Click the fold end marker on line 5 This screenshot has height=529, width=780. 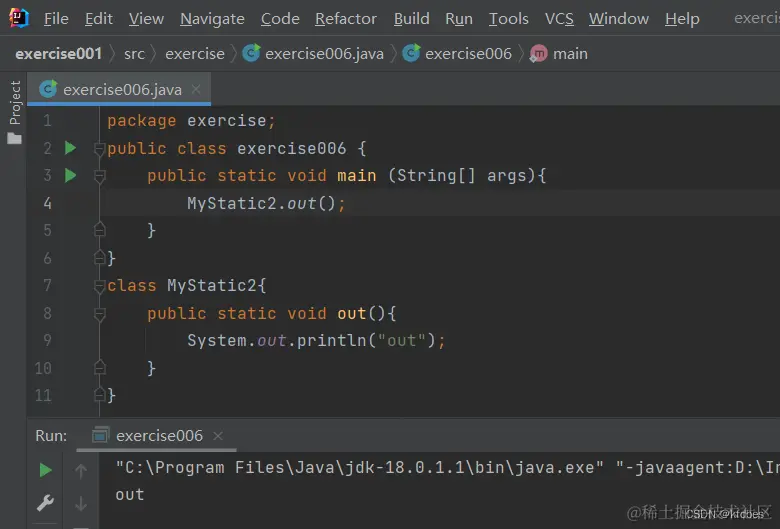(99, 230)
